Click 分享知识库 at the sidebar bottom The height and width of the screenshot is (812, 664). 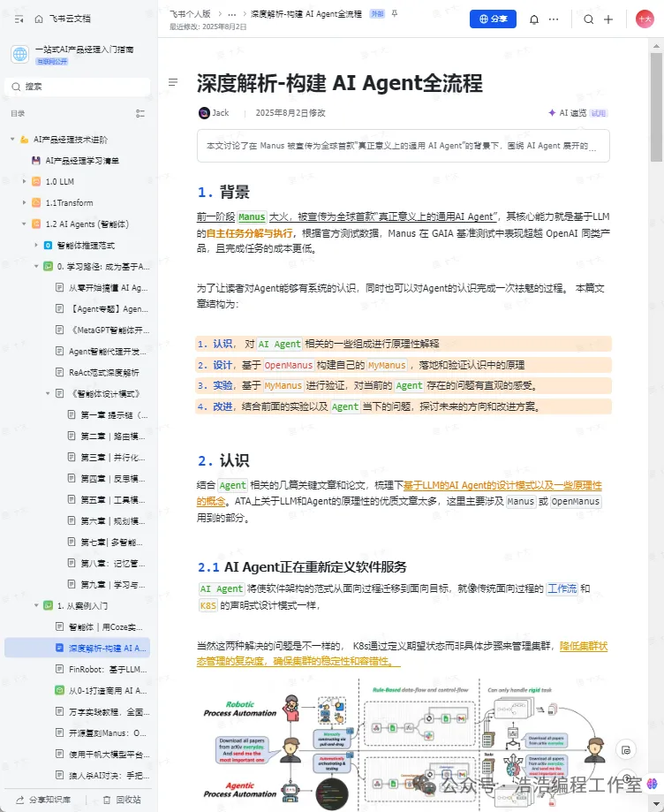coord(43,801)
